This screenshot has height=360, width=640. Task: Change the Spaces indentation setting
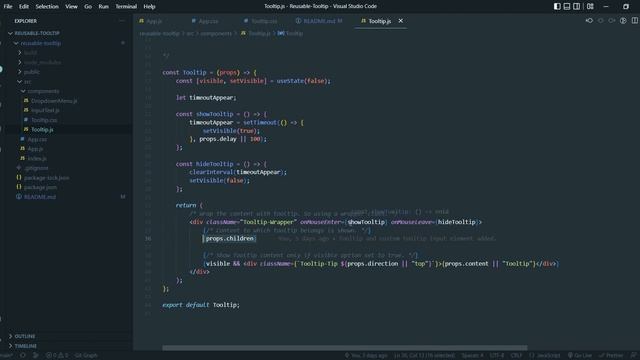click(472, 356)
